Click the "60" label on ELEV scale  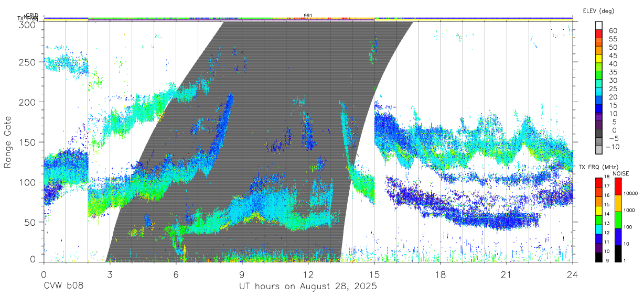613,30
